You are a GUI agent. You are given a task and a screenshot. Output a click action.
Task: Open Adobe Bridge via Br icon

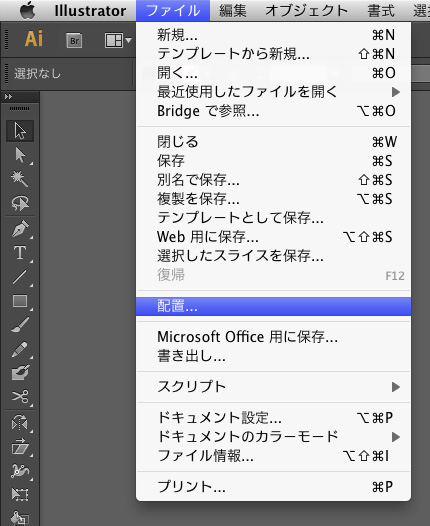(74, 41)
